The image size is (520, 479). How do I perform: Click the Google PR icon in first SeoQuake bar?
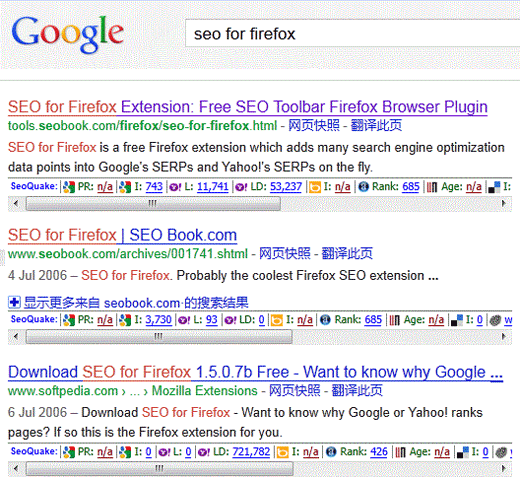(x=69, y=187)
